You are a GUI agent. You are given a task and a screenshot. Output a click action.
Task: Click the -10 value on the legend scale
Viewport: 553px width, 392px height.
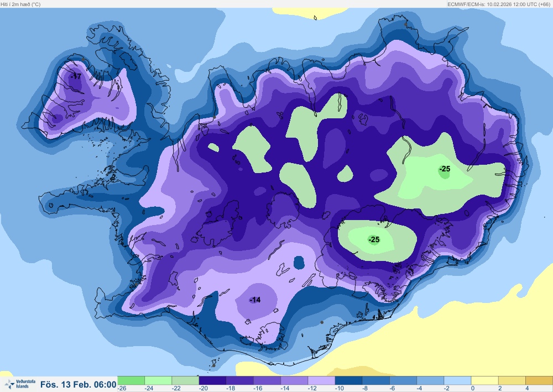[340, 389]
